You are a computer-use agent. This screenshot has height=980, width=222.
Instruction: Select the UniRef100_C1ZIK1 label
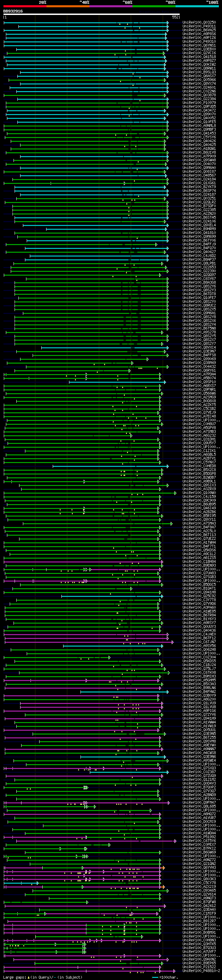[199, 451]
